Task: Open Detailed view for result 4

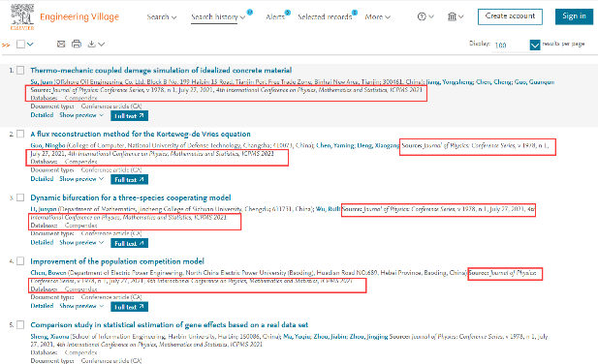Action: 42,306
